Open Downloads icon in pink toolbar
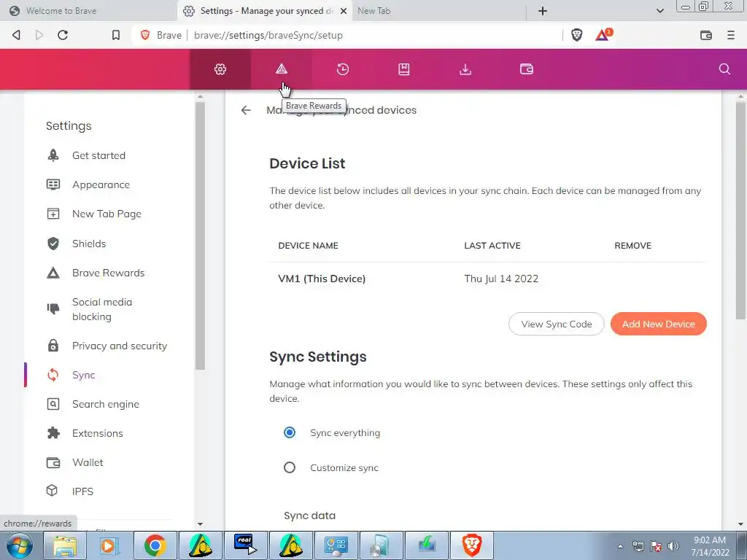 pyautogui.click(x=465, y=69)
